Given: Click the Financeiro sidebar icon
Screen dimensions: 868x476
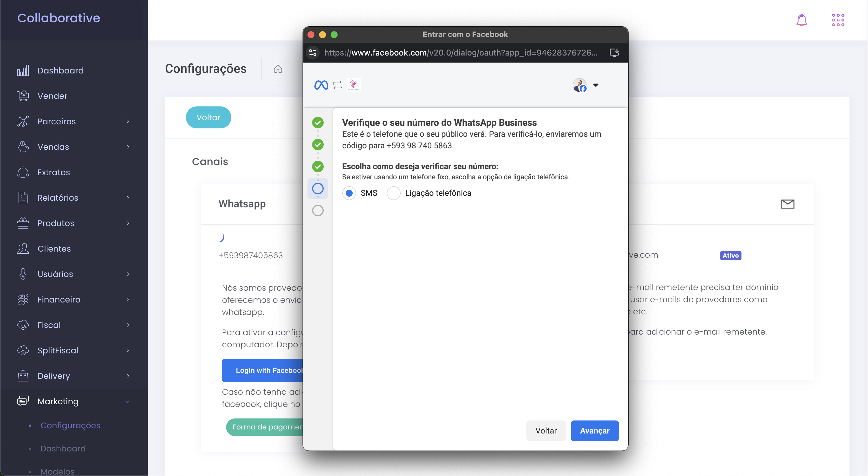Looking at the screenshot, I should click(23, 299).
